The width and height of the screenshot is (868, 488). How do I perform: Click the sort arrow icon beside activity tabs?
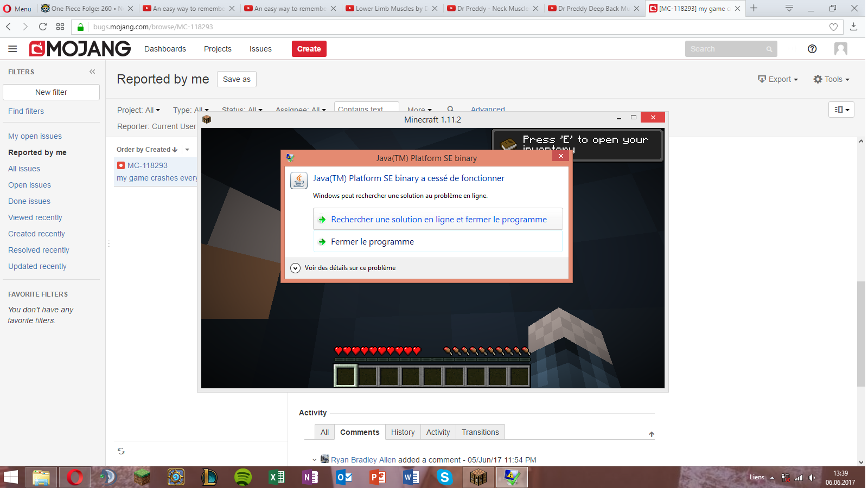click(652, 434)
